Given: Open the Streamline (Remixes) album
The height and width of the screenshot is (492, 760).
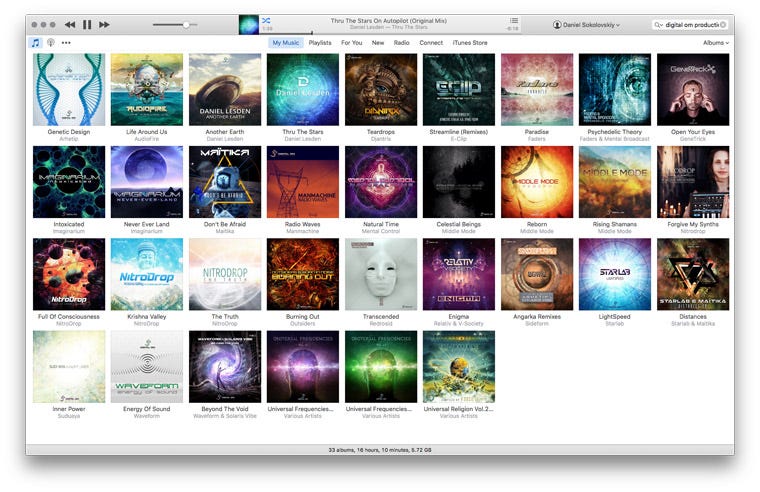Looking at the screenshot, I should tap(459, 90).
